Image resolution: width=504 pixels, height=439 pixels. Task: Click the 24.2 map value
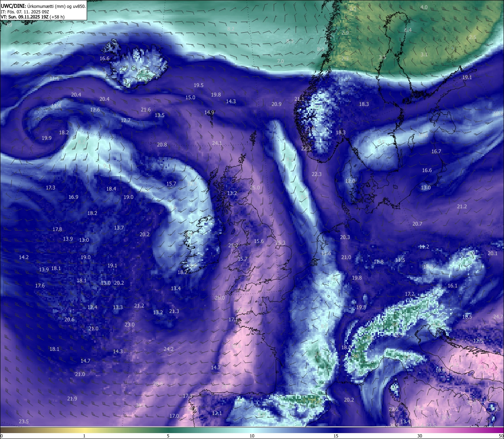[169, 349]
